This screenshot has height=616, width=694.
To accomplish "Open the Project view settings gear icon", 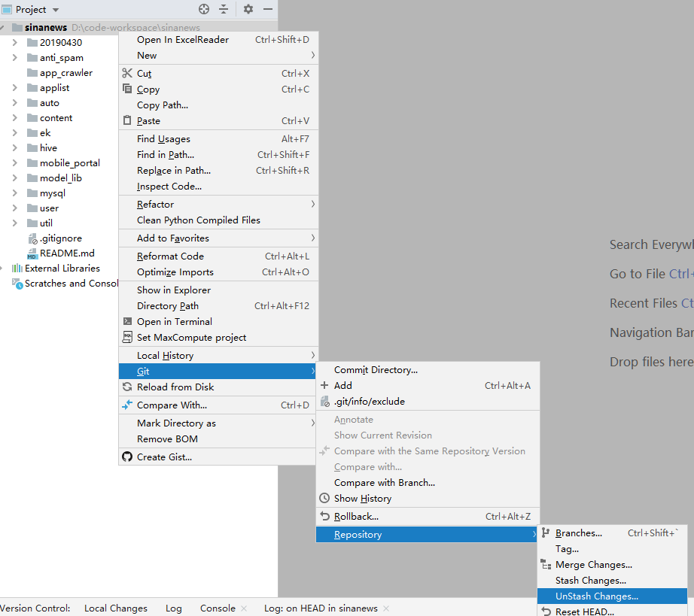I will point(248,10).
